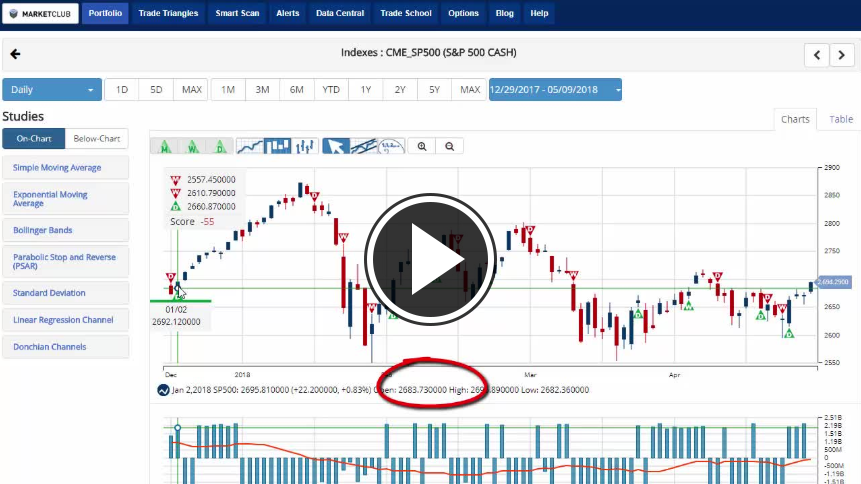Click the current price tag on the axis
861x484 pixels.
(x=833, y=282)
